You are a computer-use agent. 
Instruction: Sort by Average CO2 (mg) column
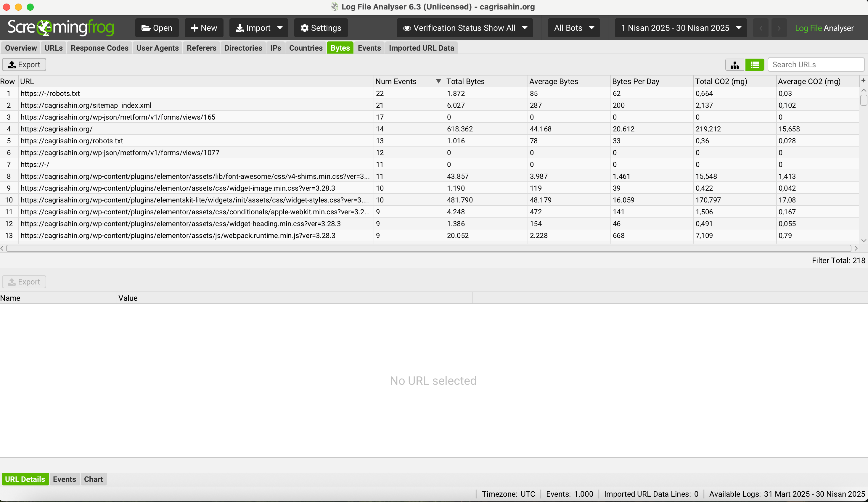click(818, 81)
